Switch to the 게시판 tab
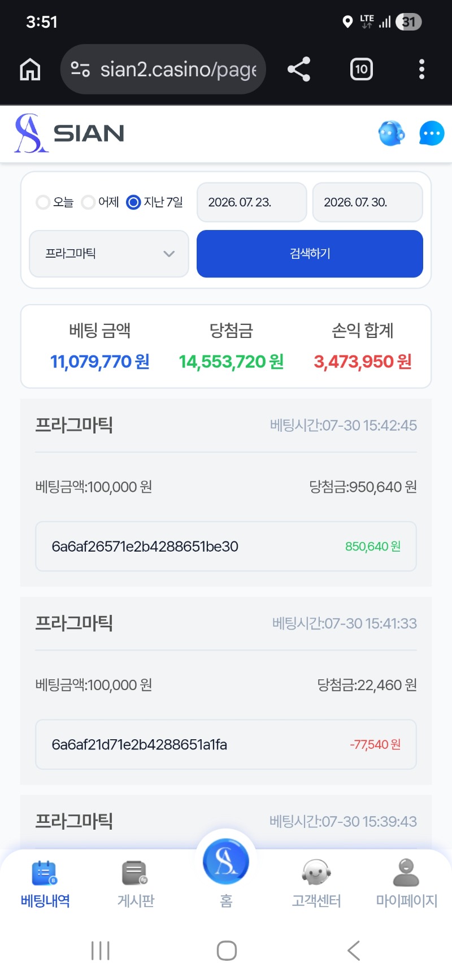This screenshot has width=452, height=980. (x=136, y=884)
